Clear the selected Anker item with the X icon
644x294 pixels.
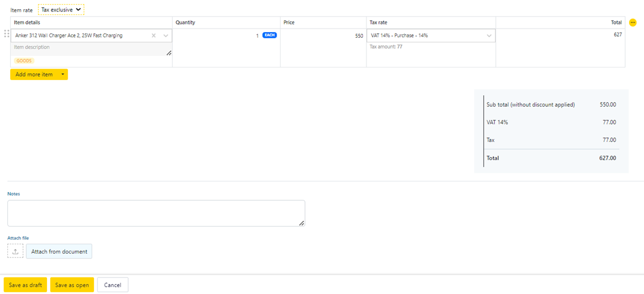pyautogui.click(x=153, y=35)
